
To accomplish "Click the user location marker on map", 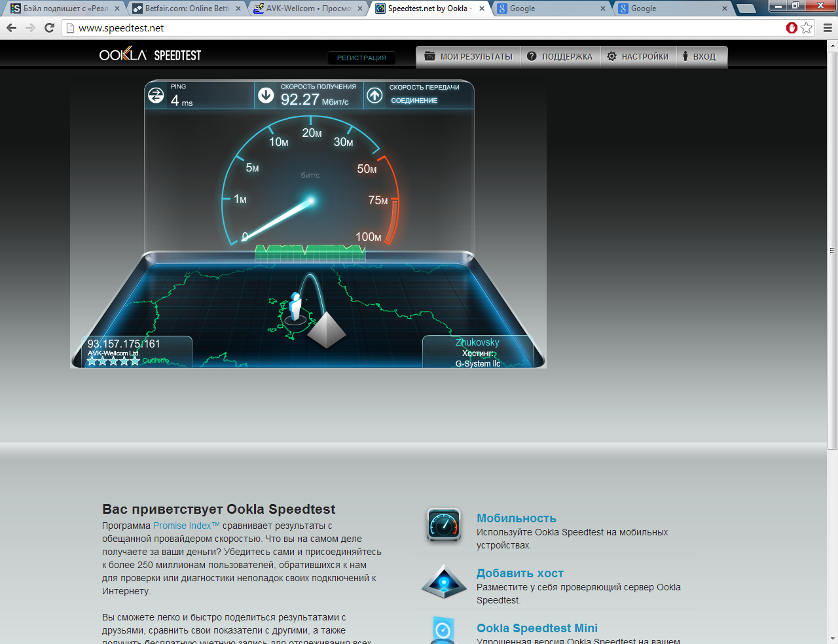I will click(x=295, y=308).
